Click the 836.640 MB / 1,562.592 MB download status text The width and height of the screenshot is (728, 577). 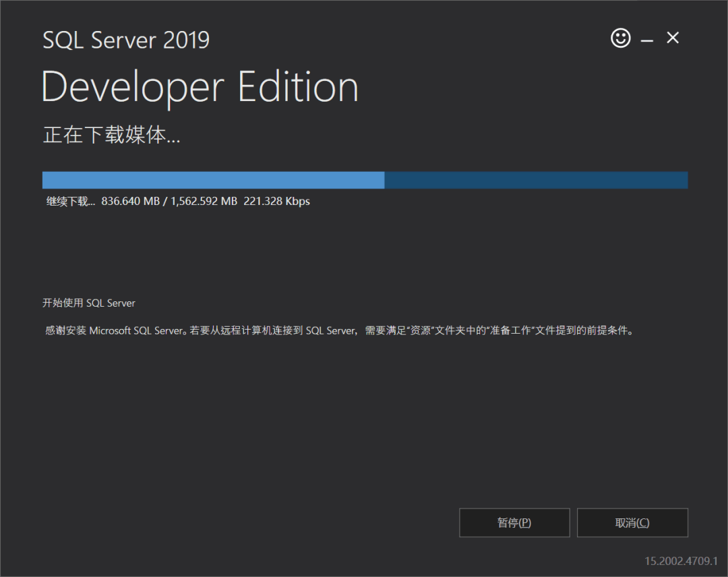point(169,201)
